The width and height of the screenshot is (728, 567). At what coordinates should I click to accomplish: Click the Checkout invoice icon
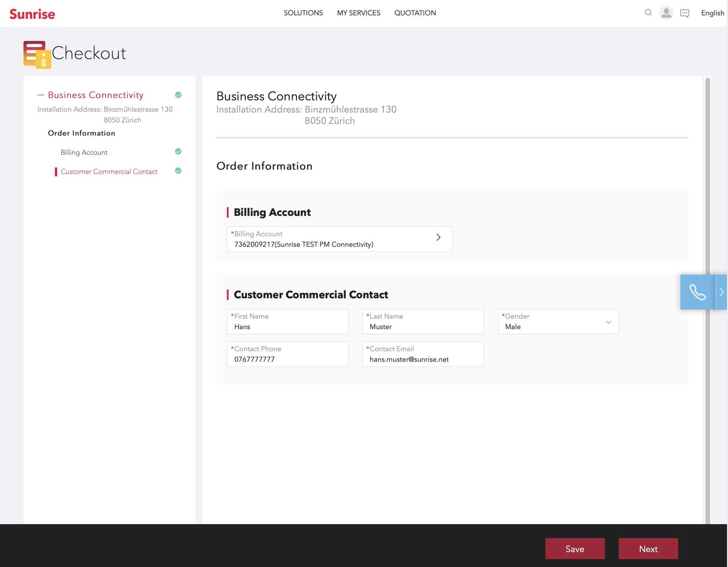pos(37,55)
